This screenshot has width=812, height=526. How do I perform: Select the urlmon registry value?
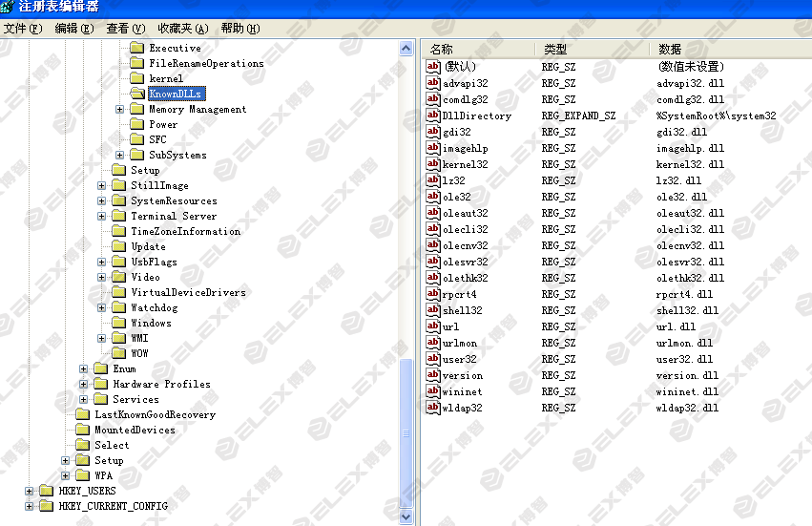(x=460, y=343)
